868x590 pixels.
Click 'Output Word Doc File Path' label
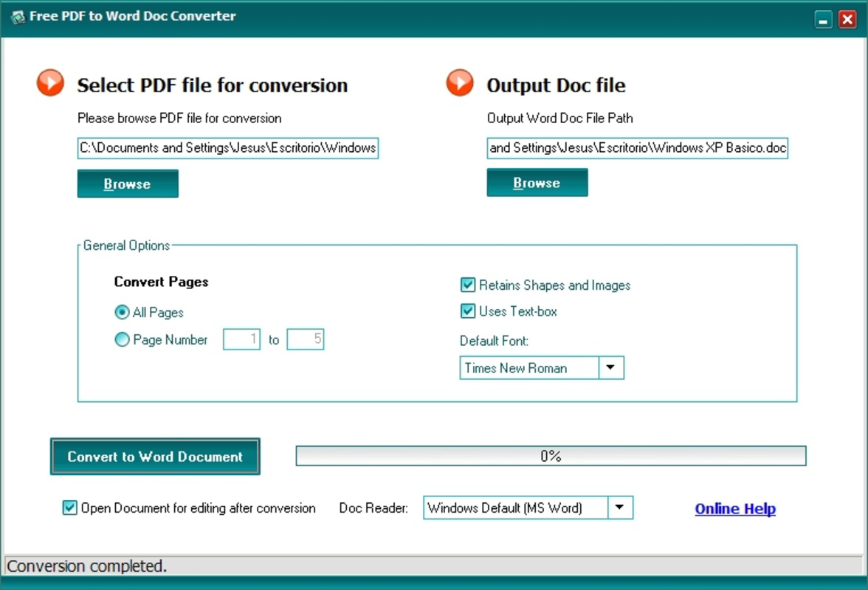pyautogui.click(x=559, y=118)
